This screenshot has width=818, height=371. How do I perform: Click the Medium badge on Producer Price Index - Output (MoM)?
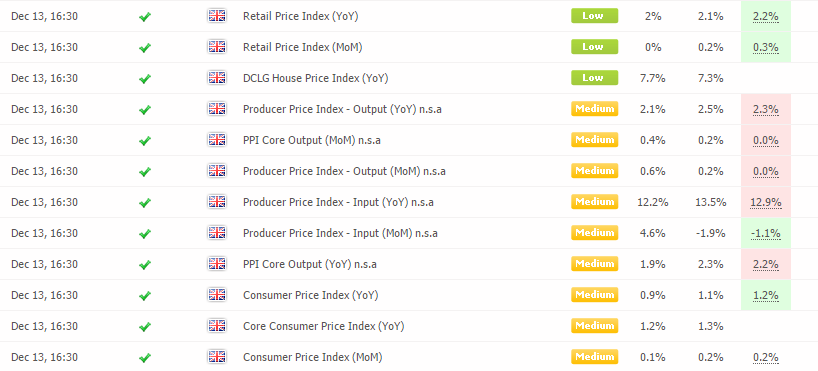tap(594, 171)
